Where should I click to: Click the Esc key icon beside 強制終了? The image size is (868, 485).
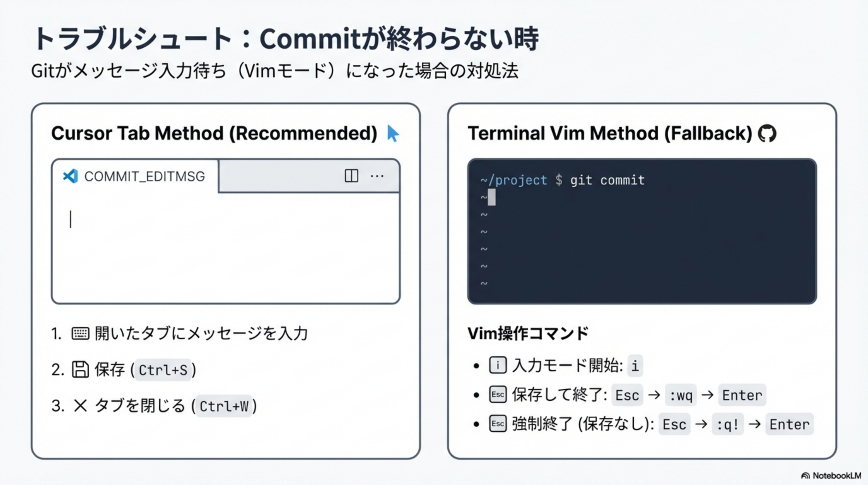(x=498, y=424)
